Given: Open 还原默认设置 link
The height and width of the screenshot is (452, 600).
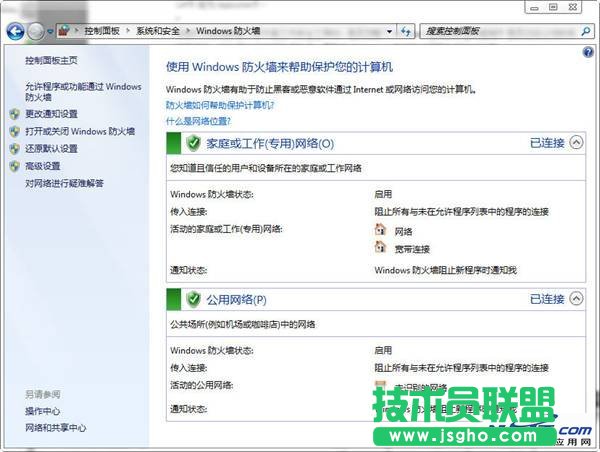Looking at the screenshot, I should (51, 148).
